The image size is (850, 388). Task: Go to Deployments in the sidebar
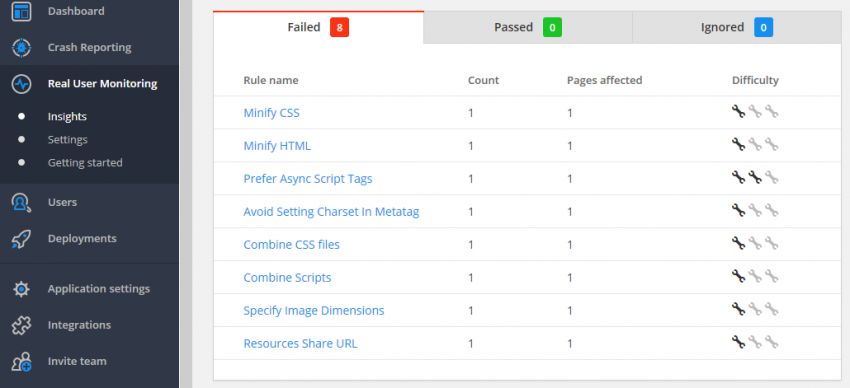pyautogui.click(x=82, y=238)
